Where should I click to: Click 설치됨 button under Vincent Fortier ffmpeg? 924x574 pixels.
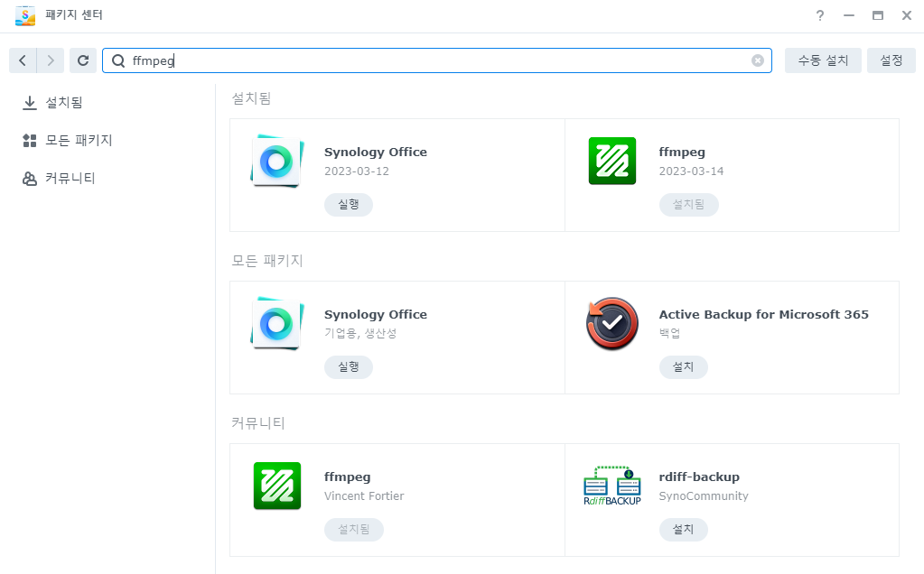tap(353, 529)
